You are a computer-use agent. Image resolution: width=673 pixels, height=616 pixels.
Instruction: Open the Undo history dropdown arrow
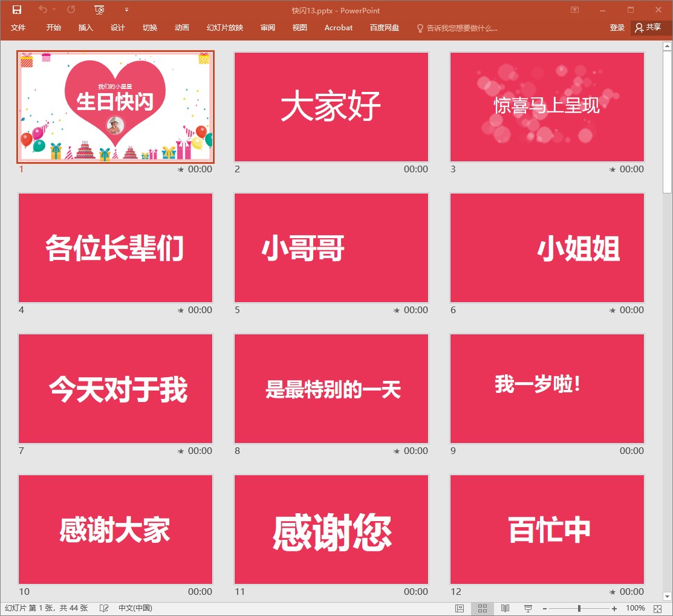(54, 10)
